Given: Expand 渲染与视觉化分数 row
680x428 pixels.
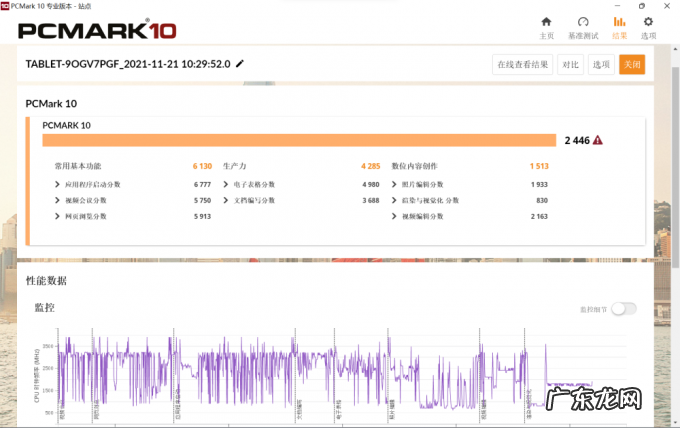Looking at the screenshot, I should click(394, 200).
